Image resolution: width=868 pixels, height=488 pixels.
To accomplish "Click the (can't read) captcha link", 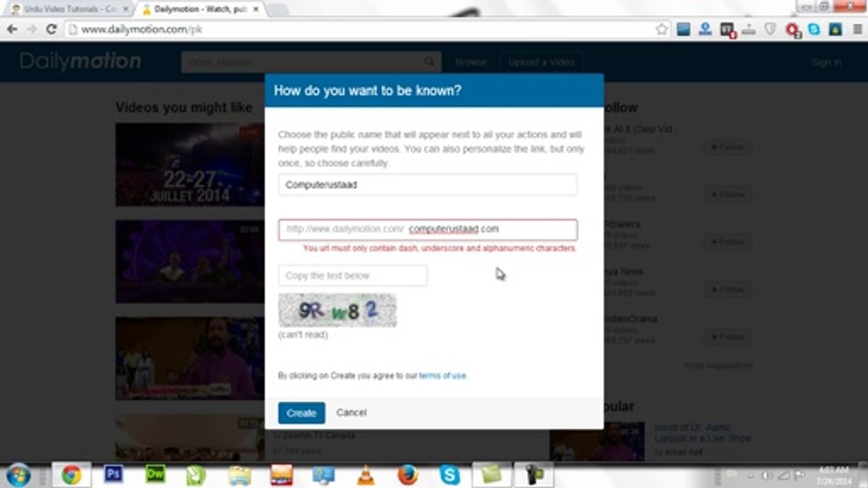I will coord(302,335).
